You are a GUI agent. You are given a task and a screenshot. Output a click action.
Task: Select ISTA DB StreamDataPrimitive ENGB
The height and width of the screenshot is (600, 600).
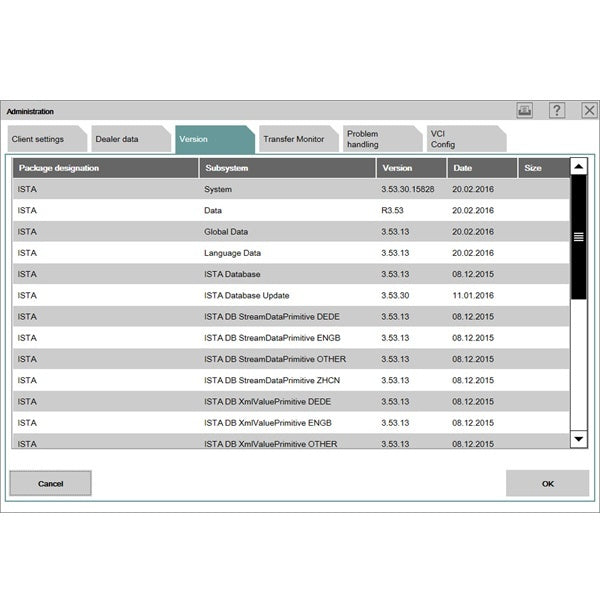(272, 338)
